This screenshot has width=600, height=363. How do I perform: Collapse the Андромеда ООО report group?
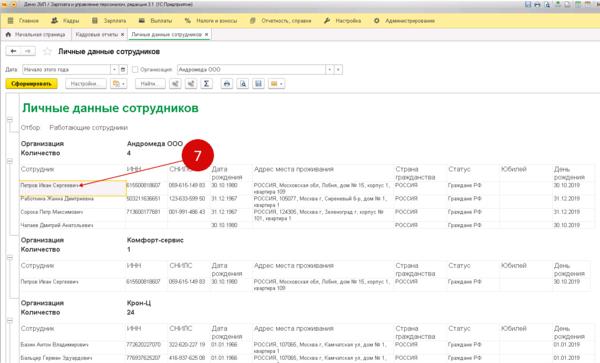point(10,161)
